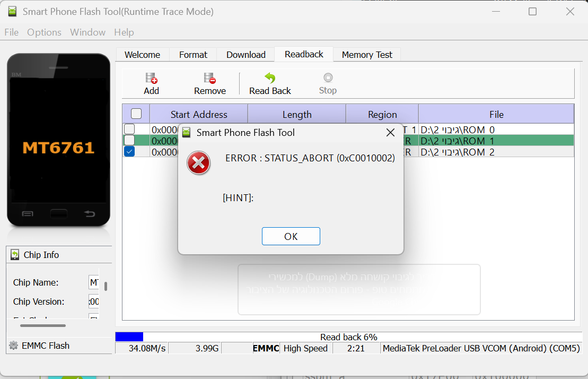The image size is (588, 379).
Task: Switch to the Memory Test tab
Action: 367,55
